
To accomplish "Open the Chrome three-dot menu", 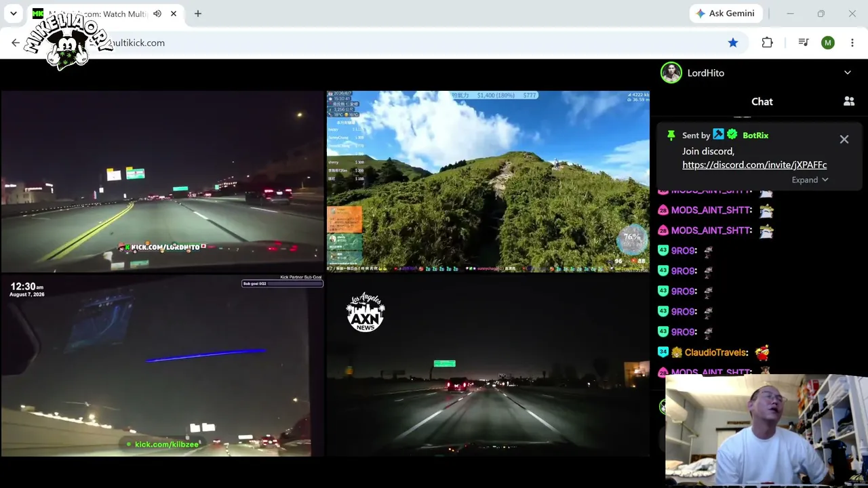I will coord(852,43).
